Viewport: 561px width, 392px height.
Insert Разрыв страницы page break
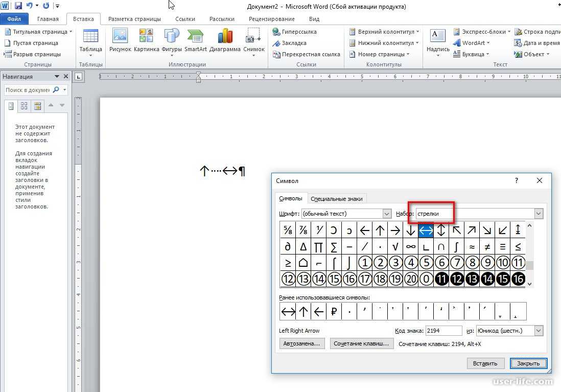[33, 54]
